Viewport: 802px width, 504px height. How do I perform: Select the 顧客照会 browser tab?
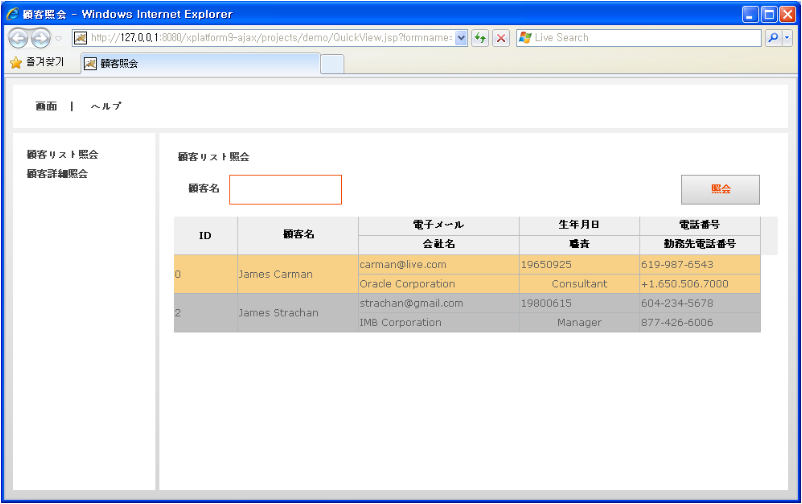(200, 63)
